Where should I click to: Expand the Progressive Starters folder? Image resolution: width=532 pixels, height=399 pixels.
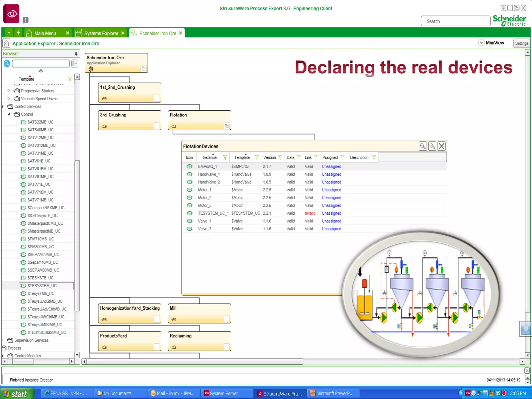tap(9, 91)
